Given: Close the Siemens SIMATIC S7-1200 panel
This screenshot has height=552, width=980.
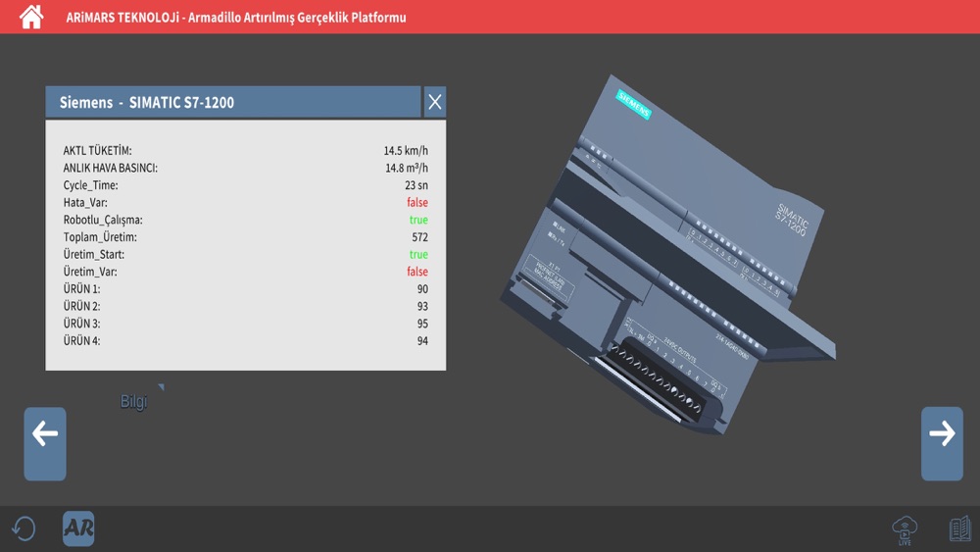Looking at the screenshot, I should [435, 102].
